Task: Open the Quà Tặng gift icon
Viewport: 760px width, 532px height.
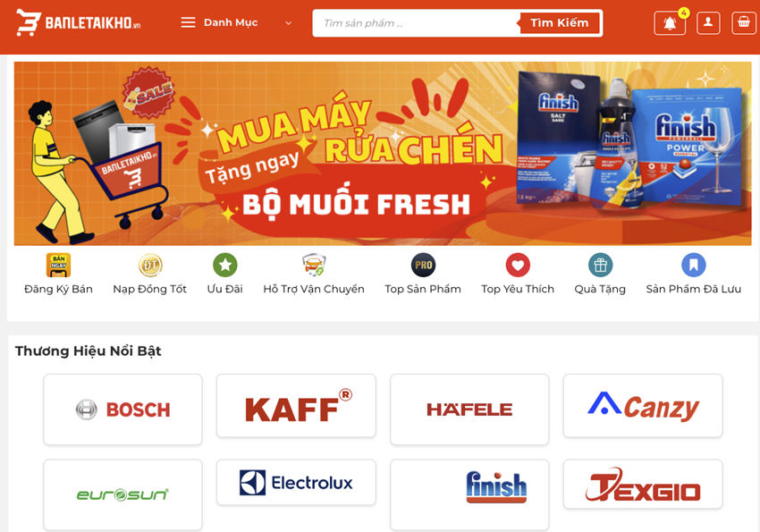Action: [600, 265]
